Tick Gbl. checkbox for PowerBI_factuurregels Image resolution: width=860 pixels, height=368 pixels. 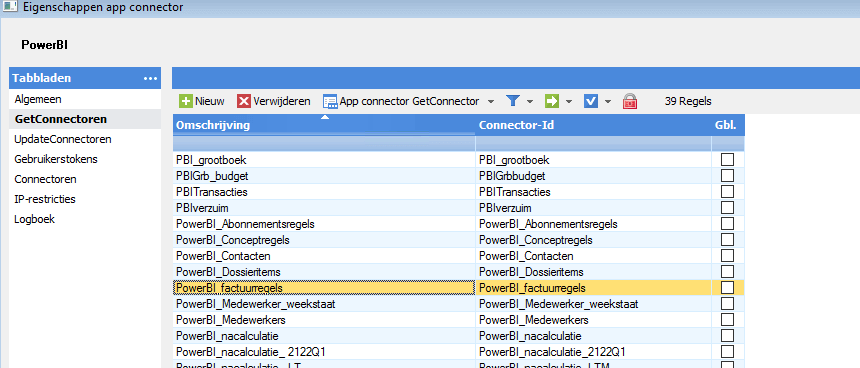tap(727, 287)
